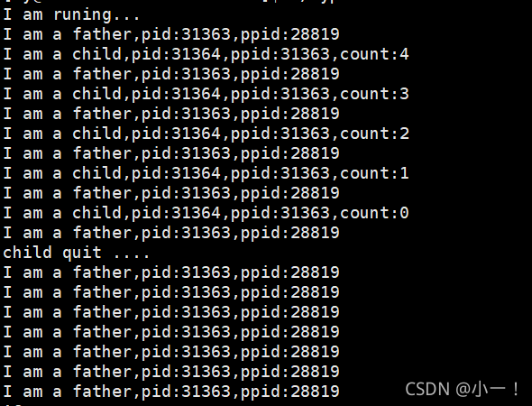The width and height of the screenshot is (532, 406).
Task: Click the father line just above "child quit"
Action: [171, 233]
